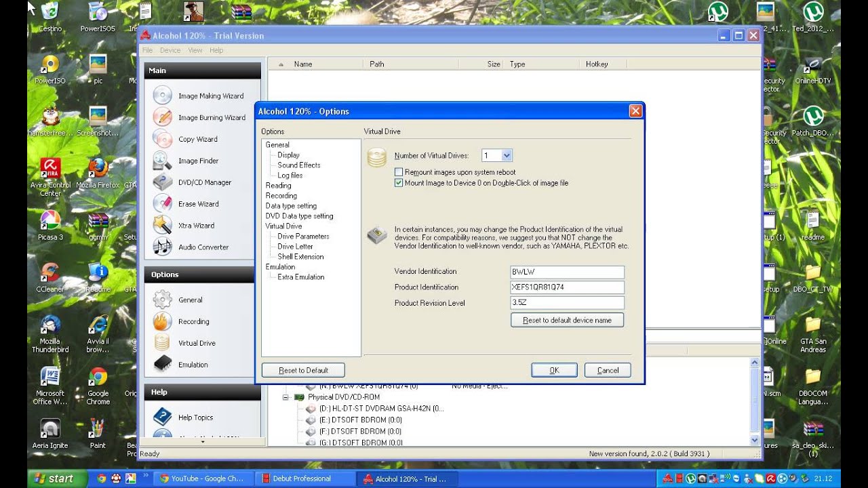Screen dimensions: 868x488
Task: Click the Path column header
Action: [411, 64]
